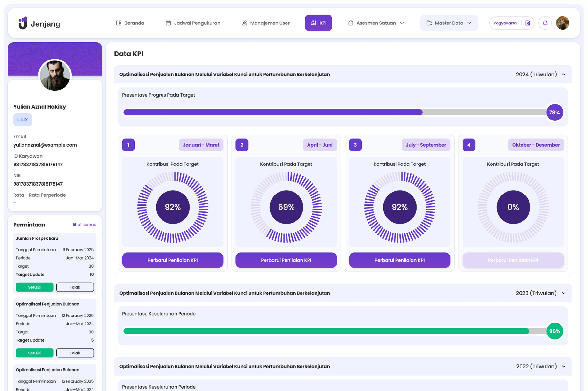Click the Beranda dashboard icon
The height and width of the screenshot is (391, 588).
point(119,23)
